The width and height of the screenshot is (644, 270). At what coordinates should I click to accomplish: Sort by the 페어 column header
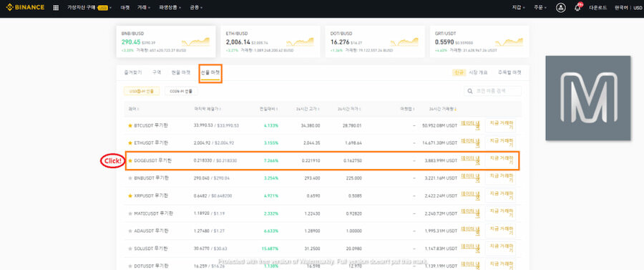click(134, 110)
